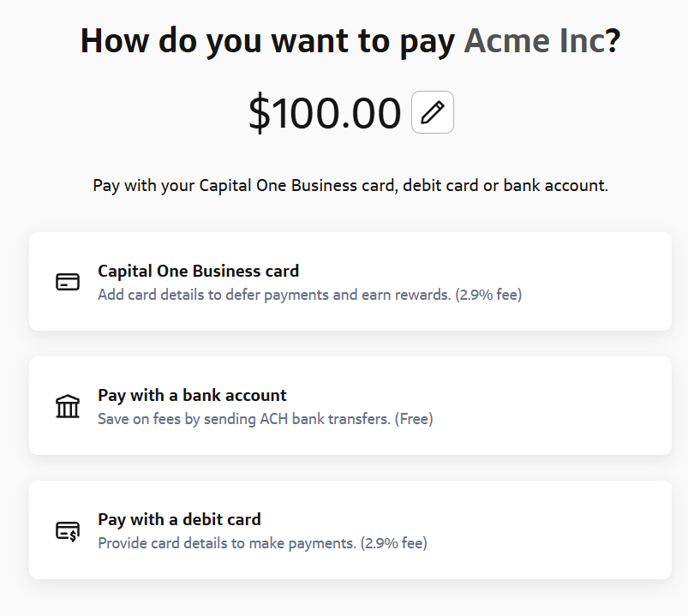Click the pencil icon to edit amount
The image size is (688, 616).
(x=433, y=112)
